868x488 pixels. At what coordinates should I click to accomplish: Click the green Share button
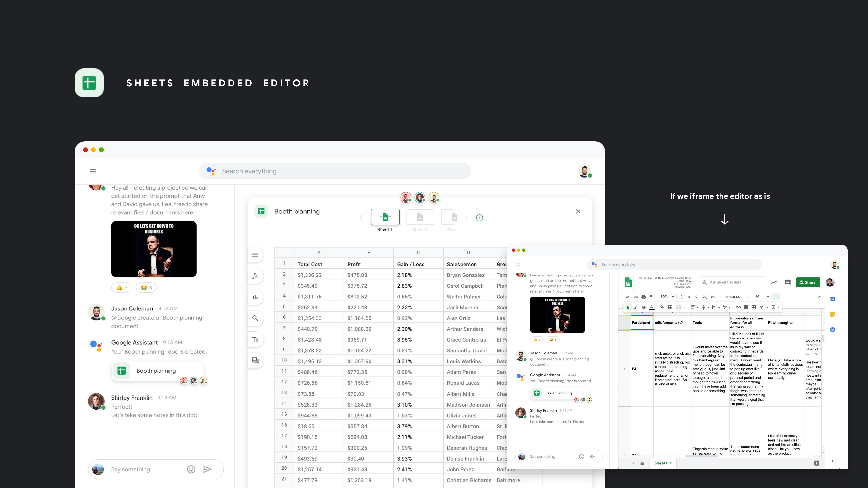tap(807, 282)
